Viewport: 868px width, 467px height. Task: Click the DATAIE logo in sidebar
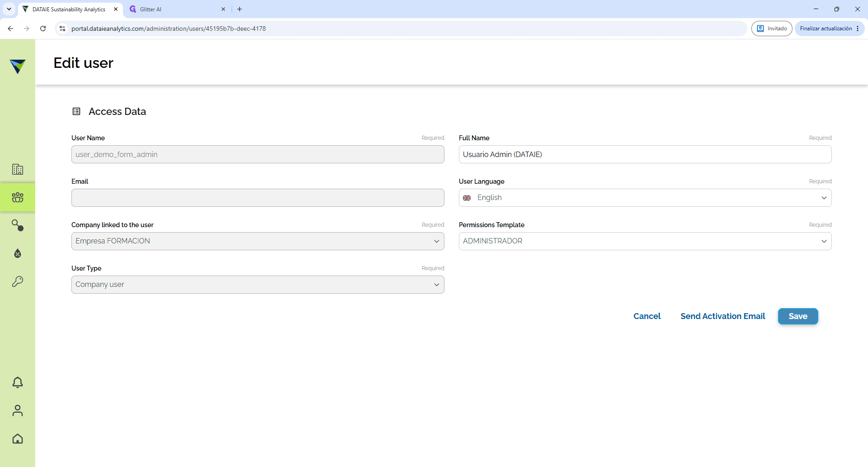18,67
